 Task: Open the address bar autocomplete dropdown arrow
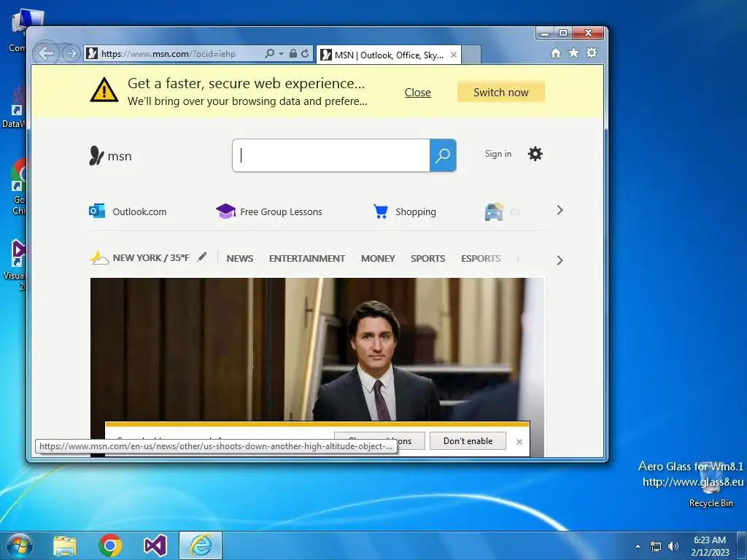tap(281, 54)
